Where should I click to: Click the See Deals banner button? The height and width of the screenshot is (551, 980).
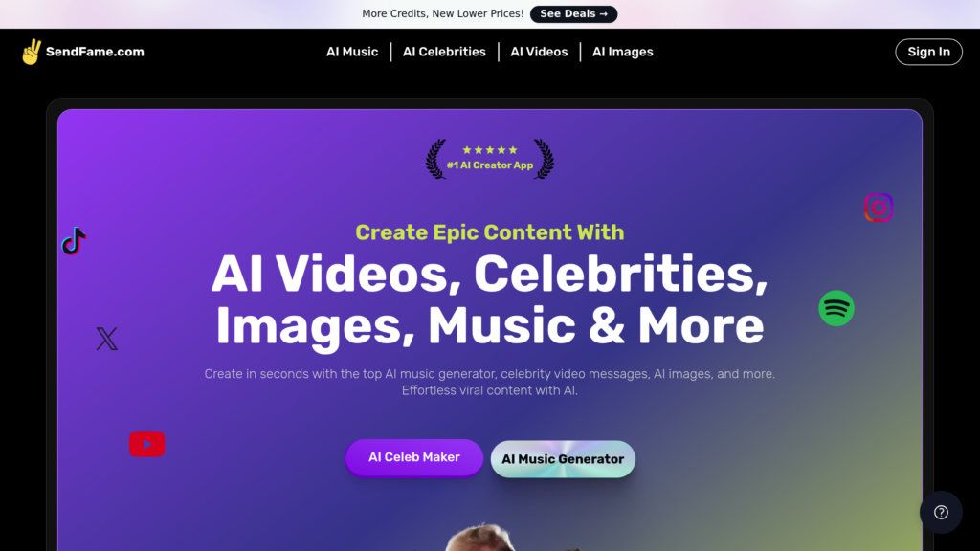pyautogui.click(x=574, y=13)
